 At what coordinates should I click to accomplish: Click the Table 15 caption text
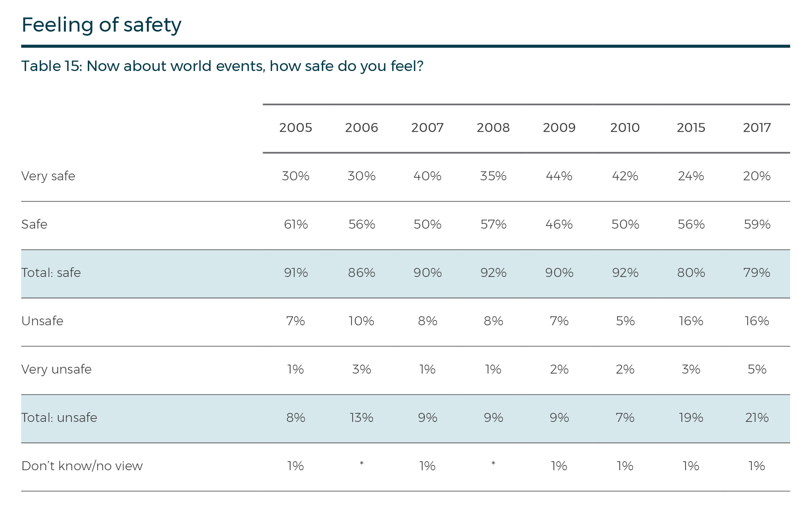pos(222,66)
